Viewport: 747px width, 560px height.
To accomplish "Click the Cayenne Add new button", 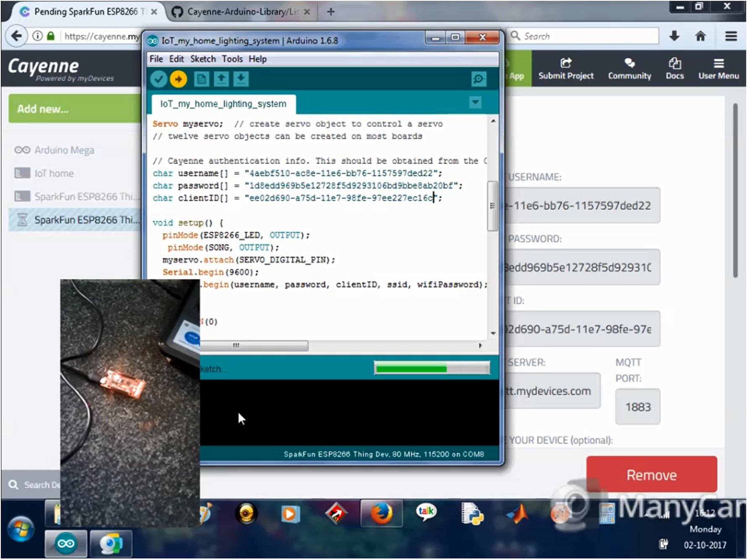I will (x=75, y=109).
